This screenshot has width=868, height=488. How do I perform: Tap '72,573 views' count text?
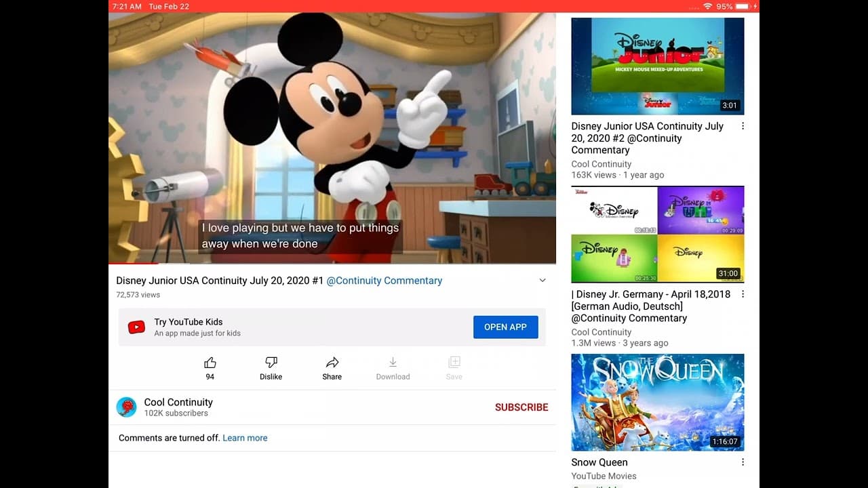pos(138,295)
